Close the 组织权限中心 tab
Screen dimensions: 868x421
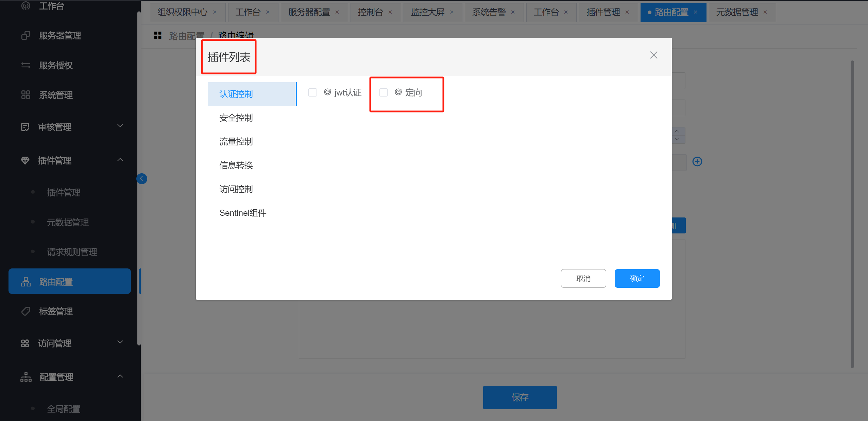pos(215,12)
